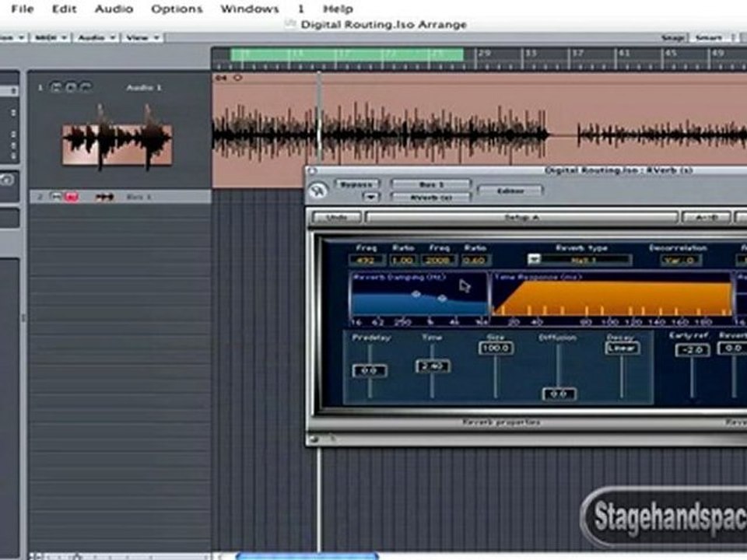The height and width of the screenshot is (560, 747).
Task: Select the Bus 1 track name
Action: [x=139, y=197]
